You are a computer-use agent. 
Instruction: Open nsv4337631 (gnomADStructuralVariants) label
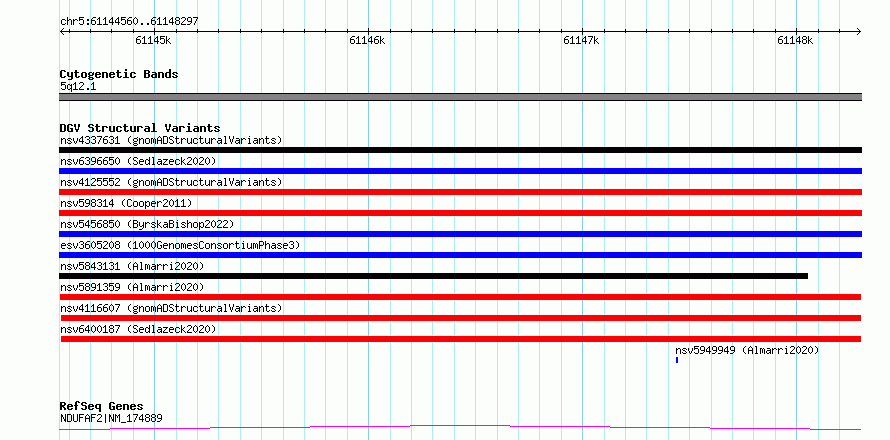171,140
